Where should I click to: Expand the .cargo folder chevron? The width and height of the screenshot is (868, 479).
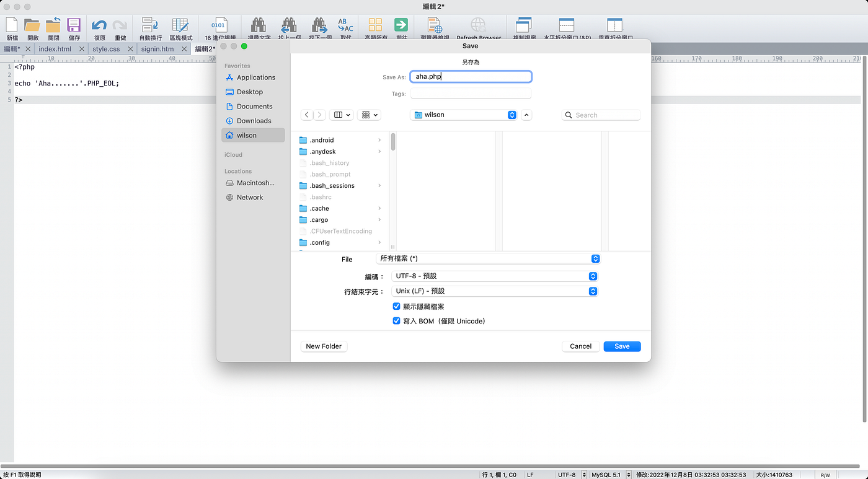coord(379,220)
